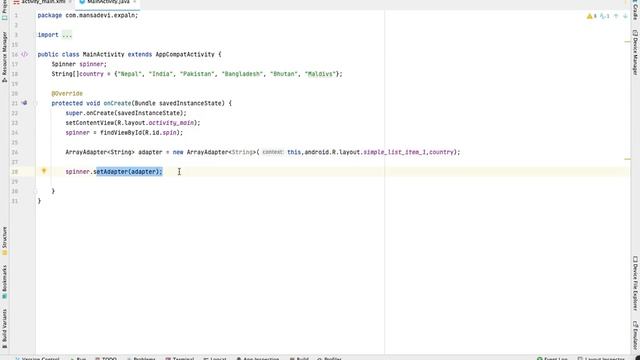Open the TODO tool window
This screenshot has height=360, width=640.
(106, 358)
